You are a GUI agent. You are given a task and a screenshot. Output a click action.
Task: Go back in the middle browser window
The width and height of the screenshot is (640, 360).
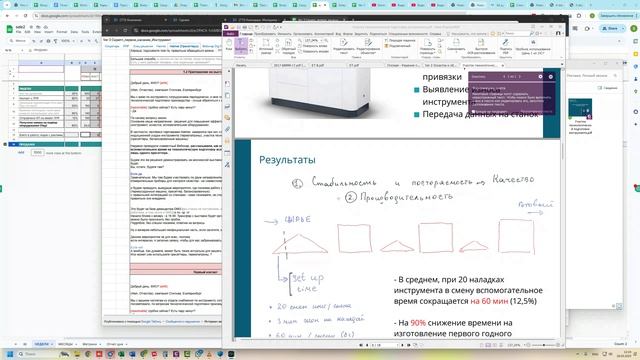(x=108, y=31)
